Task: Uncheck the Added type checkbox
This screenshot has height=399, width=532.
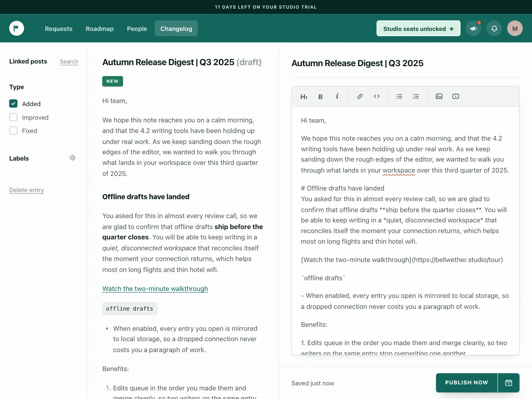Action: point(13,104)
